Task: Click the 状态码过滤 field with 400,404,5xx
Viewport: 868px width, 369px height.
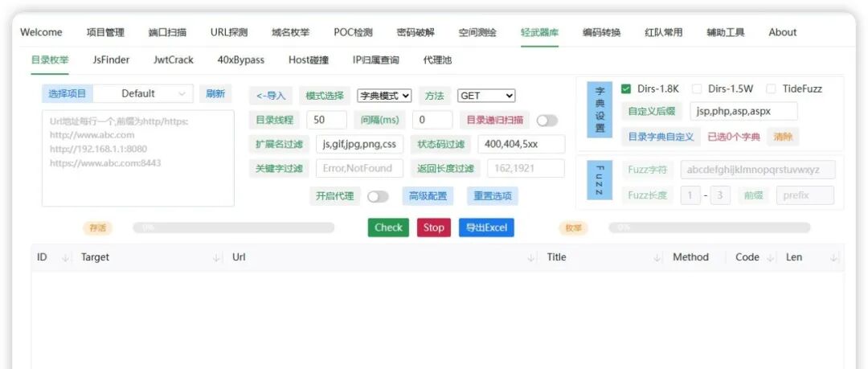Action: tap(522, 145)
